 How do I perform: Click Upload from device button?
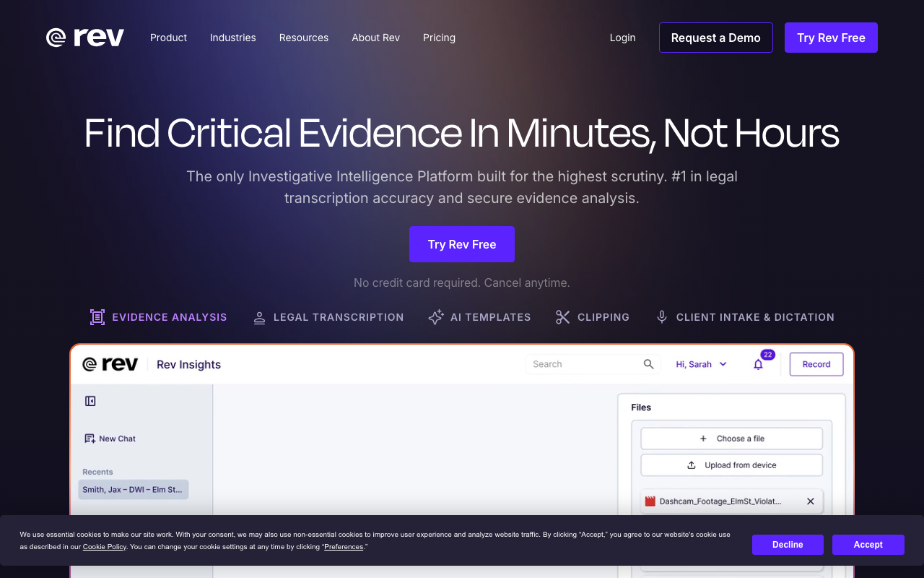click(x=731, y=465)
